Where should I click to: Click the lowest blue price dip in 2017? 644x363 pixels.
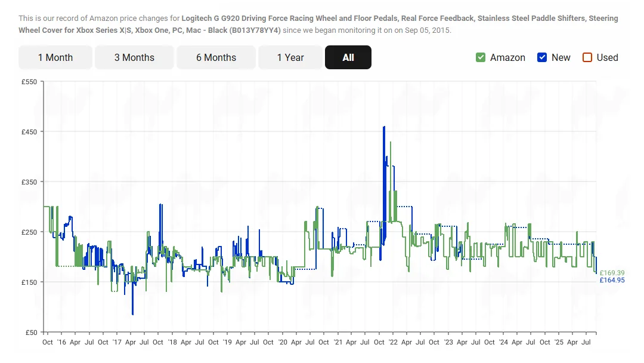132,313
